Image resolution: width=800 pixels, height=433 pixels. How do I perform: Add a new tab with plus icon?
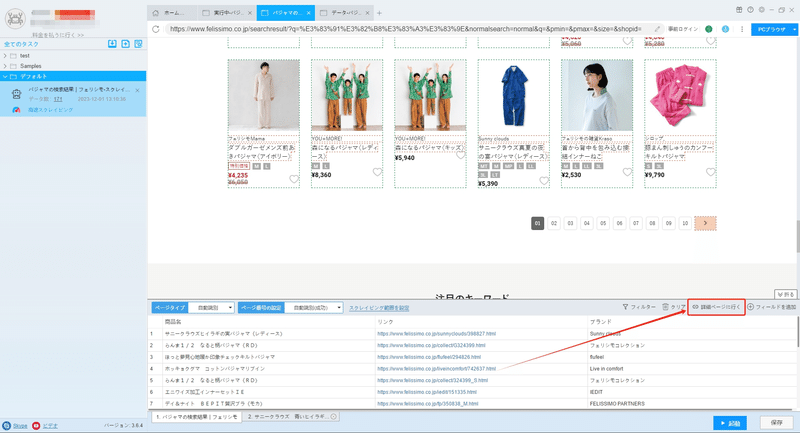[x=379, y=13]
